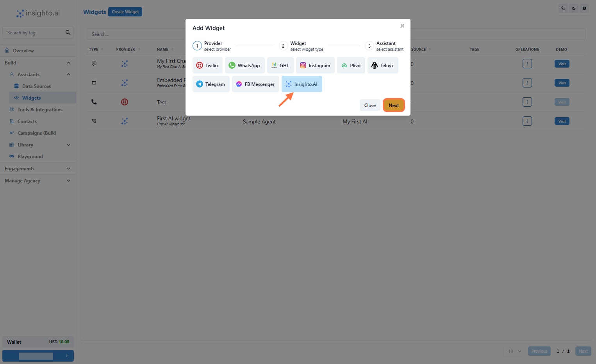Pick Instagram as the provider
The width and height of the screenshot is (596, 364).
point(315,65)
